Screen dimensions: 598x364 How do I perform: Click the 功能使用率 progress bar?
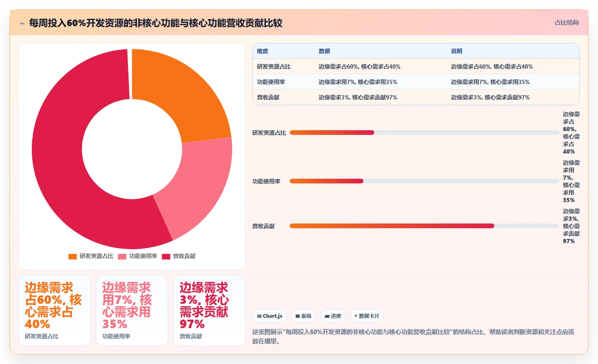tap(424, 181)
